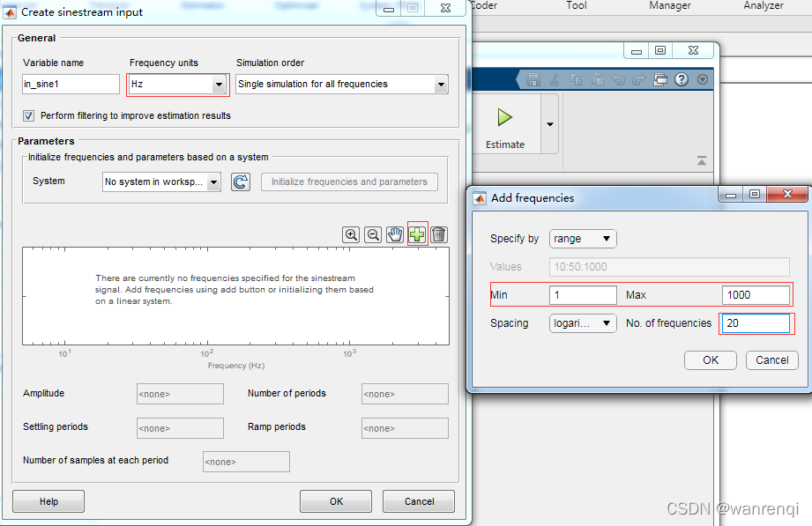Select the zoom in magnifier tool

point(351,234)
